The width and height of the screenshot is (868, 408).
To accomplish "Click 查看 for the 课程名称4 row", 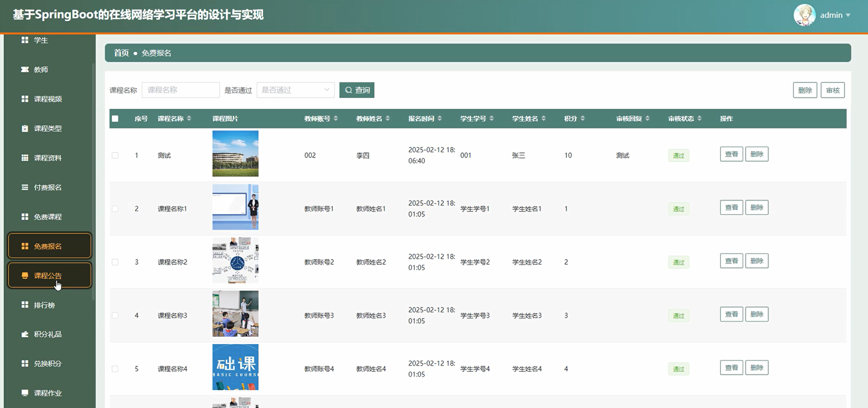I will point(731,368).
